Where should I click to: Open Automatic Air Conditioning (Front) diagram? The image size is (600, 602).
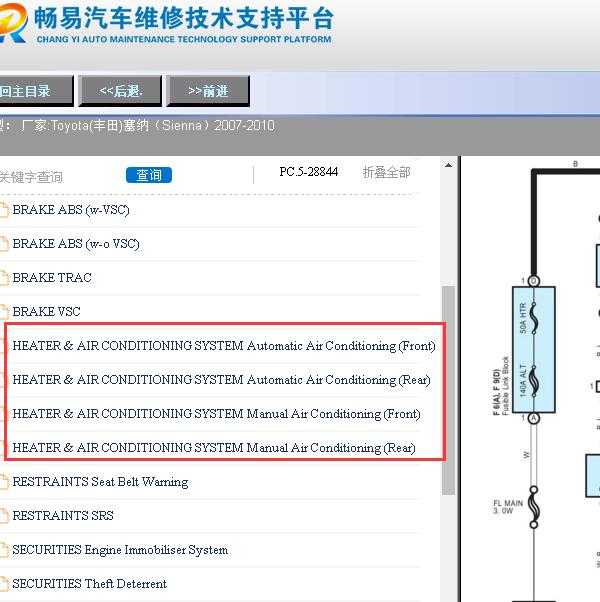click(224, 346)
